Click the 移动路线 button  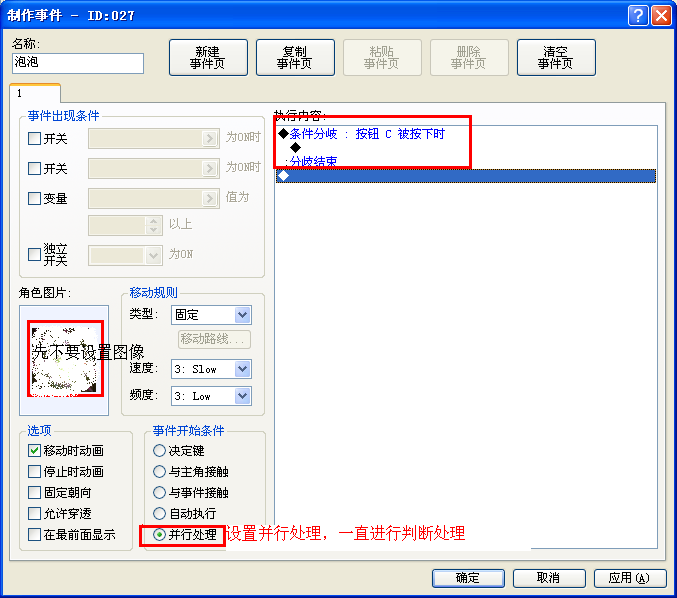point(214,339)
